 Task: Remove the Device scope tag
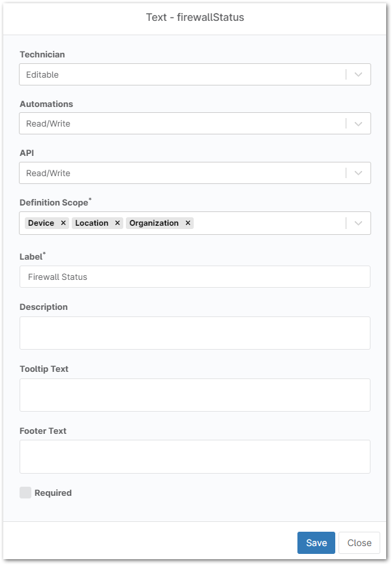tap(63, 223)
